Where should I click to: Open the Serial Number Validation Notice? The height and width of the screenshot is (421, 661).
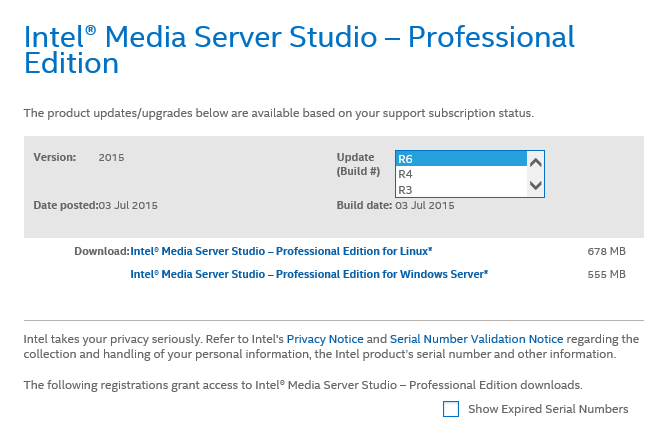[x=476, y=339]
